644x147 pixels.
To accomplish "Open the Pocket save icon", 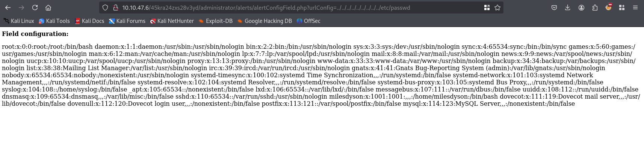I will tap(554, 7).
